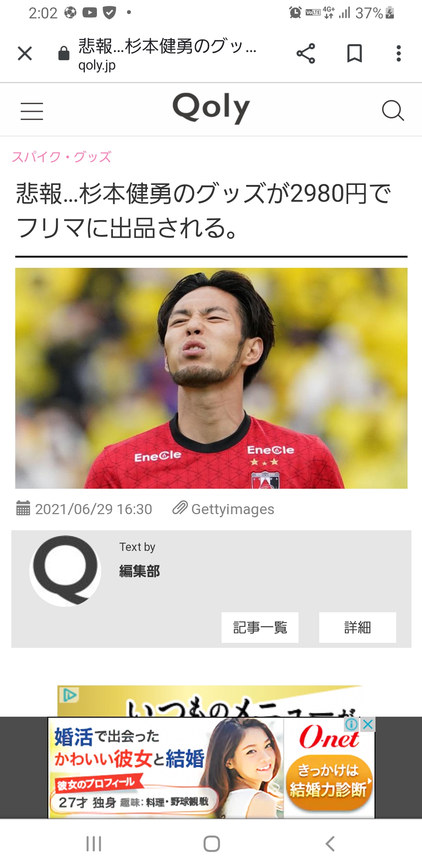Viewport: 422px width, 868px height.
Task: Open the 編集部 author name
Action: 139,571
